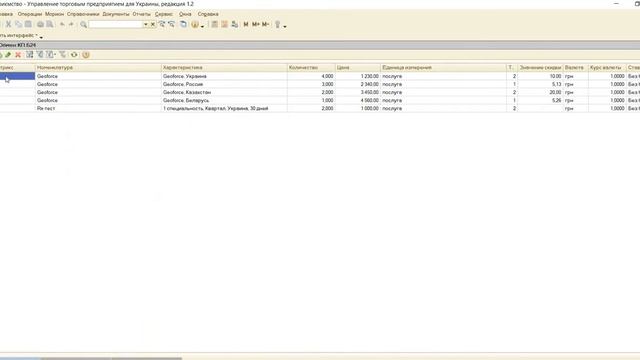Select the cell 'Geoforce, Беларусь'
This screenshot has height=360, width=640.
coord(224,100)
